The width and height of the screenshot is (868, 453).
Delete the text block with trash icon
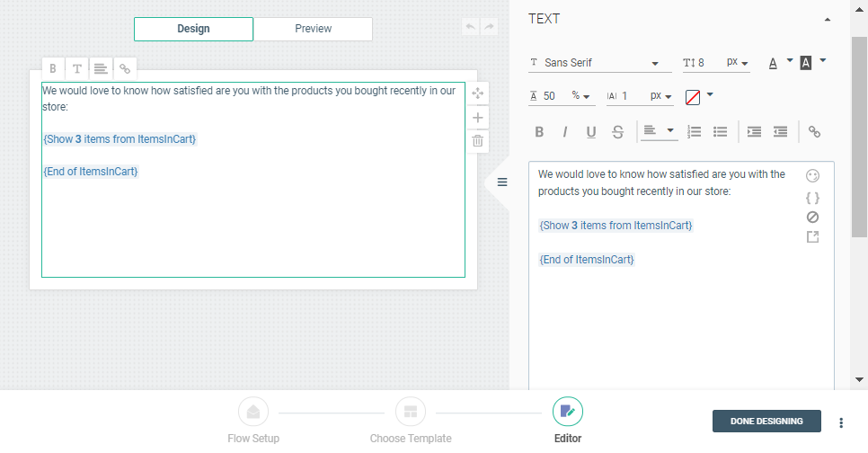pyautogui.click(x=478, y=140)
